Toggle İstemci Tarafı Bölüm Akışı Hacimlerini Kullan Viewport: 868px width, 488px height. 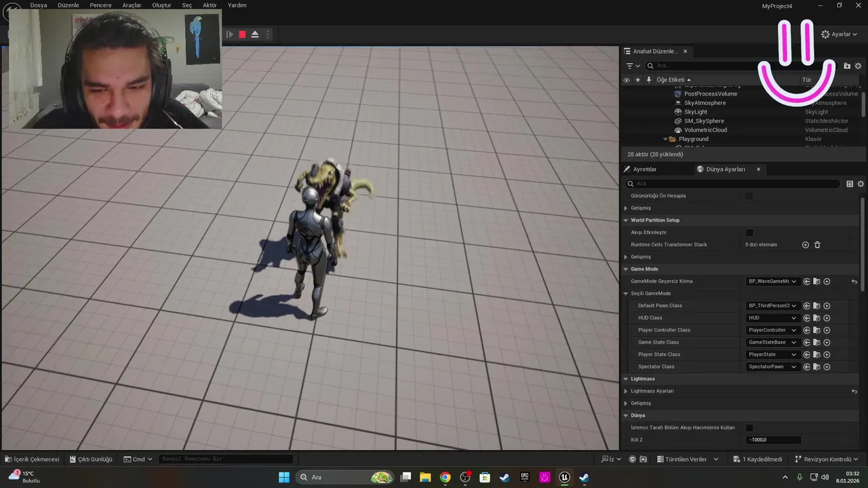pos(749,428)
